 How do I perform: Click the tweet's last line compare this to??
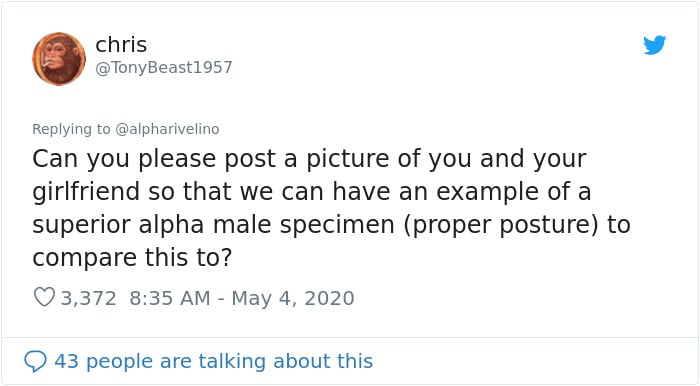(x=132, y=257)
